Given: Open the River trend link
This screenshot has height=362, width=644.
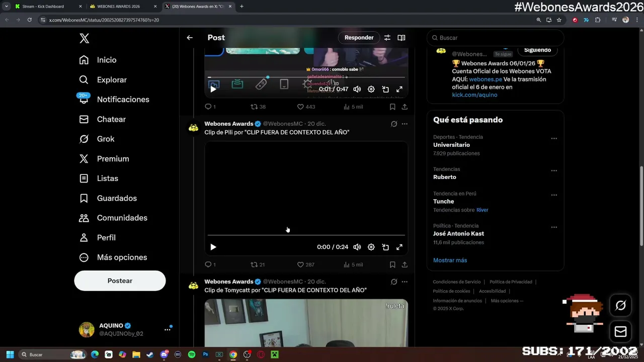Looking at the screenshot, I should click(x=482, y=210).
